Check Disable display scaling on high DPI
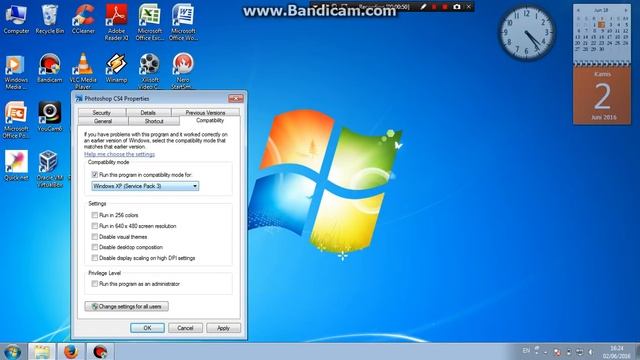 [x=95, y=258]
